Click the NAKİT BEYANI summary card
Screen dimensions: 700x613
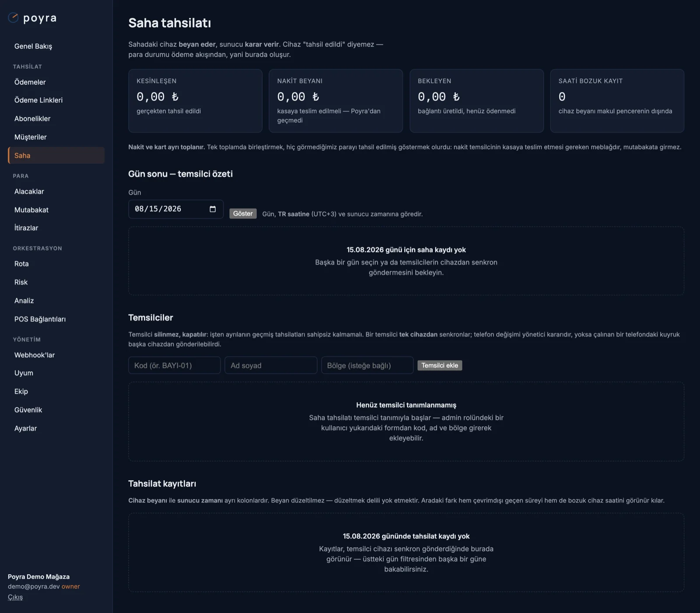tap(336, 101)
